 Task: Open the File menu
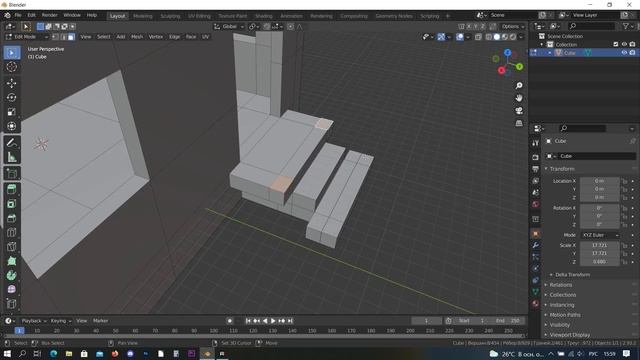18,15
